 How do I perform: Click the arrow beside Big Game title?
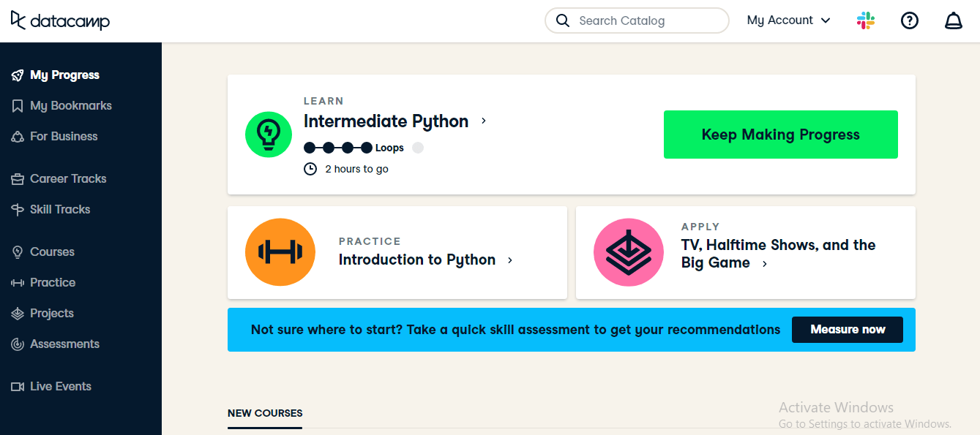(x=765, y=264)
